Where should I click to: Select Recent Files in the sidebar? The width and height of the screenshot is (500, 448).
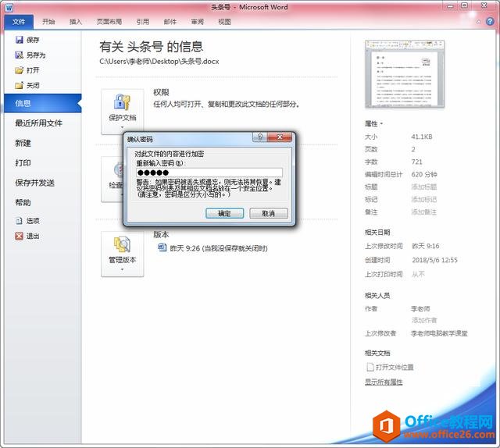(x=39, y=123)
